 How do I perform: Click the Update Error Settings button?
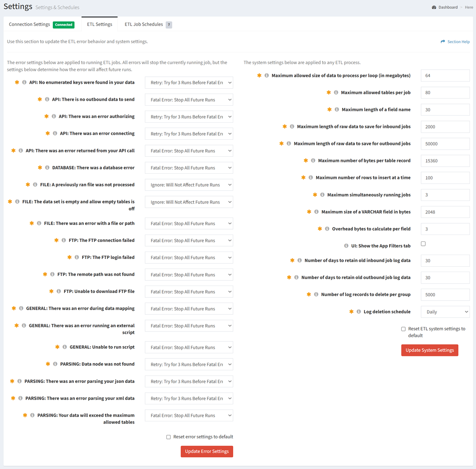click(207, 452)
